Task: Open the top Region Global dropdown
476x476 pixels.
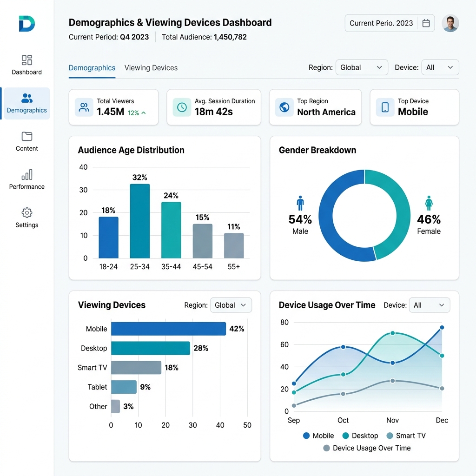Action: pos(362,67)
